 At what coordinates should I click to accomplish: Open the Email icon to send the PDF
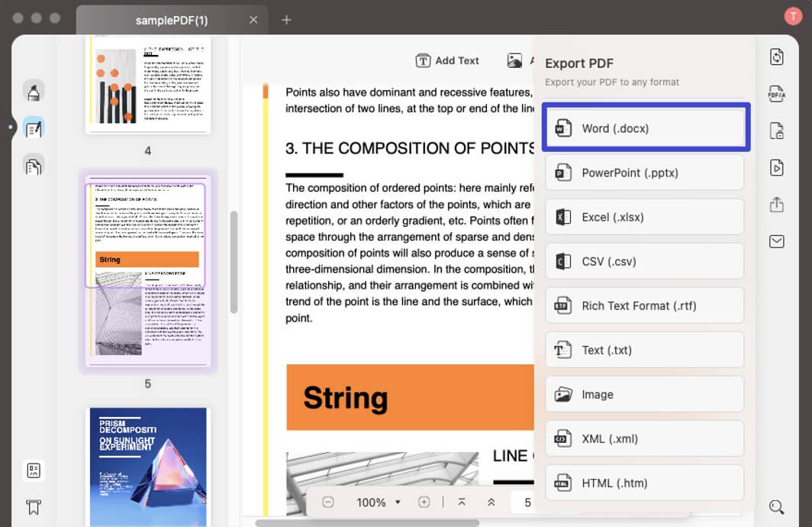tap(776, 241)
